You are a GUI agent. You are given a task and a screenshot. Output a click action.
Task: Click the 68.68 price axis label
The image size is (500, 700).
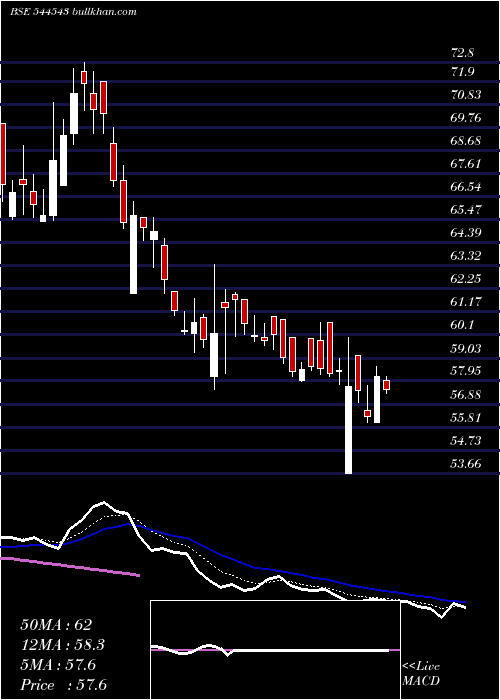click(x=466, y=141)
